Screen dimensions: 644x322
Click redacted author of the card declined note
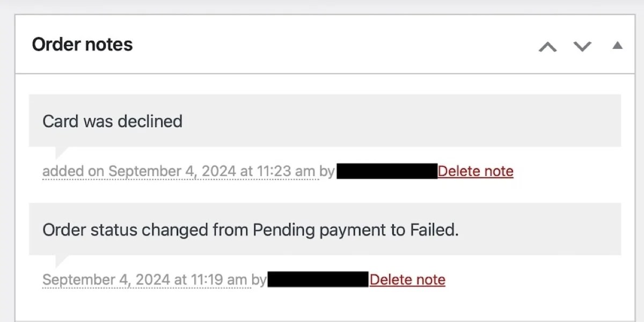tap(387, 171)
